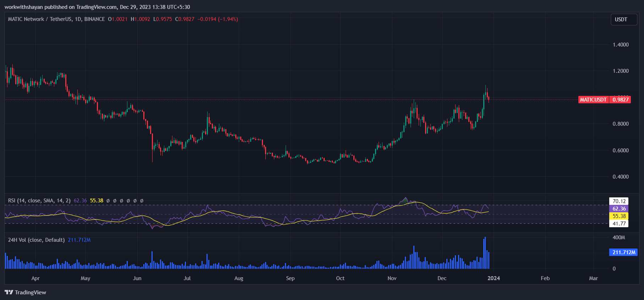This screenshot has height=300, width=644.
Task: Click the Jul label on time axis
Action: point(187,278)
